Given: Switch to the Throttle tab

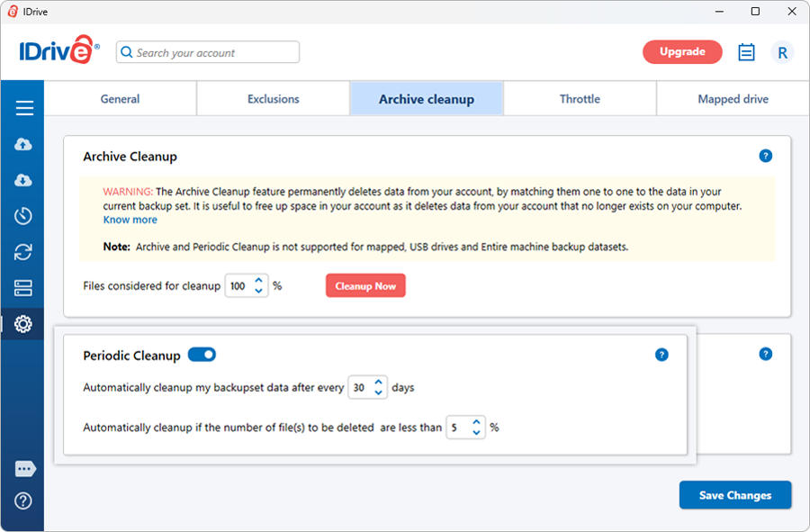Looking at the screenshot, I should click(x=580, y=99).
